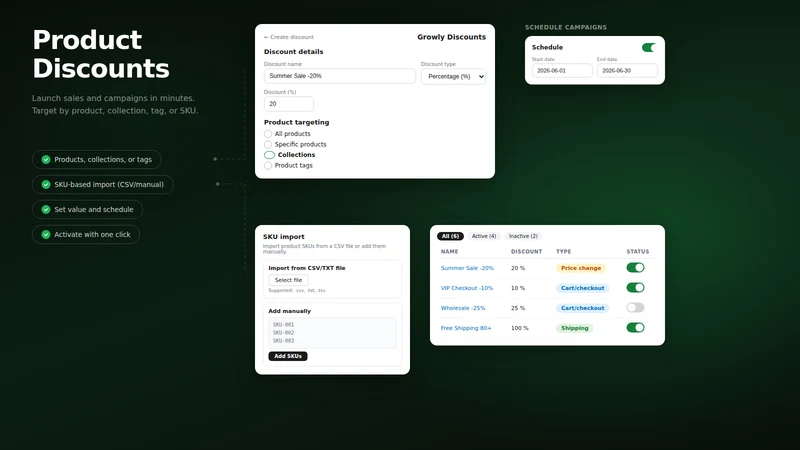This screenshot has height=450, width=800.
Task: Click the Select file button
Action: click(288, 280)
